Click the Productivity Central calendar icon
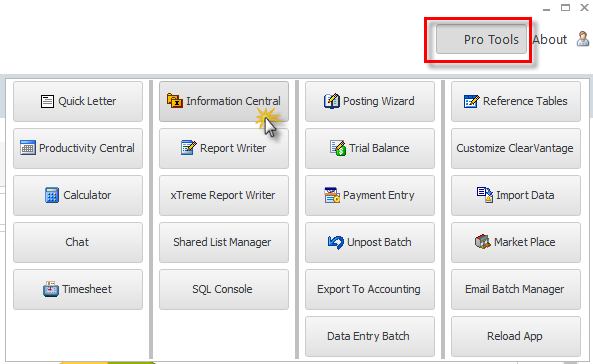The width and height of the screenshot is (593, 364). [28, 148]
